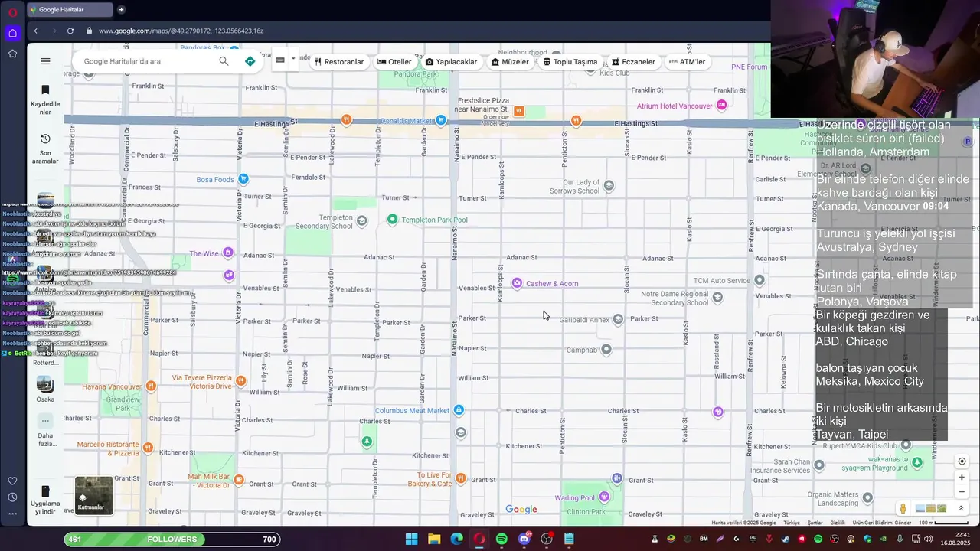This screenshot has width=980, height=551.
Task: Click the Türkiye footer link
Action: click(792, 523)
